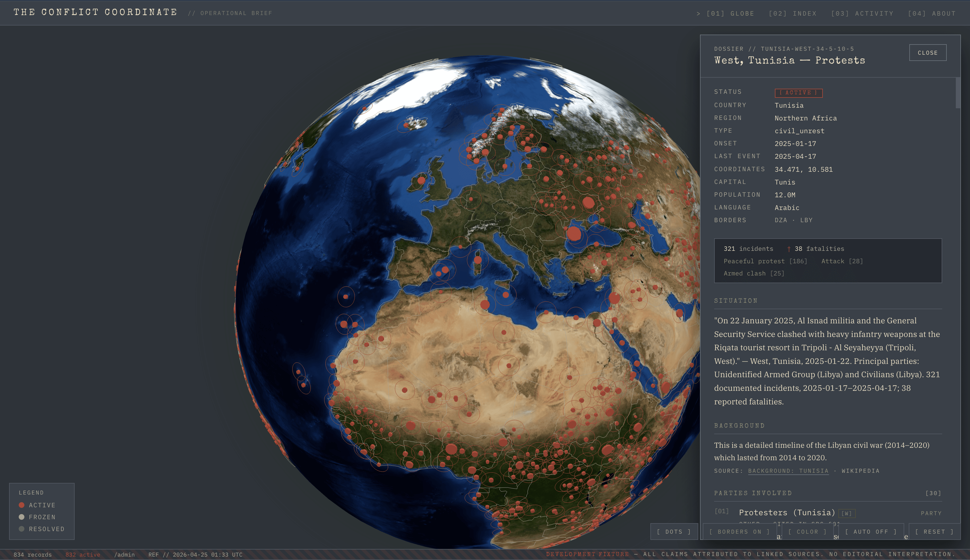The width and height of the screenshot is (970, 560).
Task: Click the 'Northern Africa' region value
Action: 805,118
